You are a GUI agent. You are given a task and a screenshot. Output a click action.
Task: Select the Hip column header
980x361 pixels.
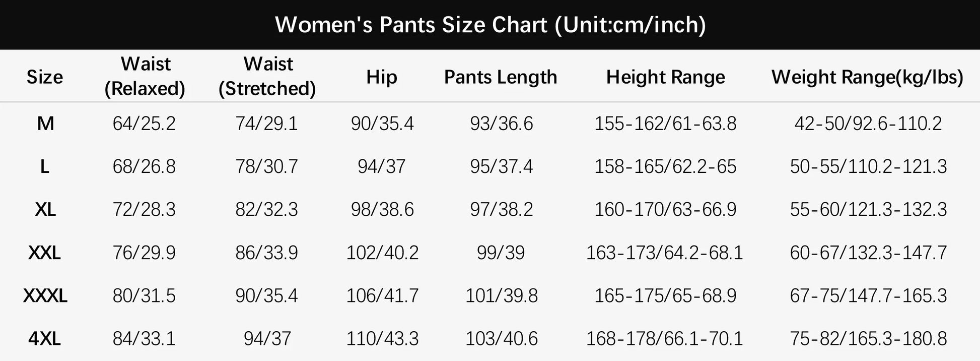click(382, 77)
